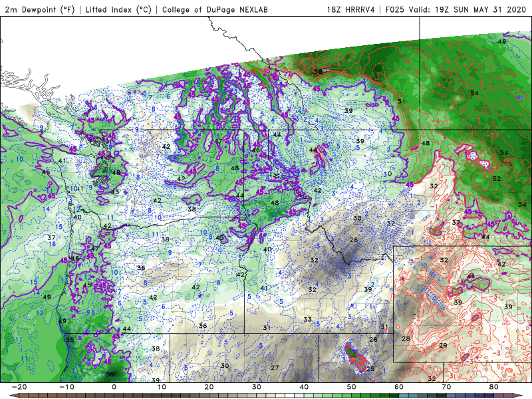The image size is (532, 399).
Task: Click the 40 tick label on the color scale
Action: click(x=305, y=387)
